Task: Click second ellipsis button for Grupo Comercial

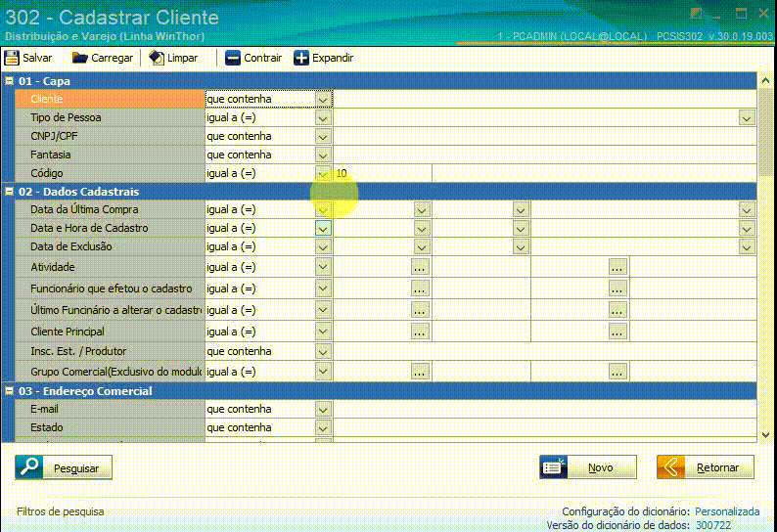Action: coord(617,372)
